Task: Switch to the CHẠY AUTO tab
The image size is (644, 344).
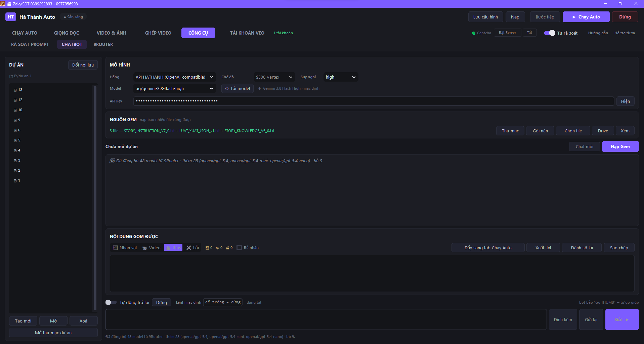Action: pyautogui.click(x=25, y=33)
